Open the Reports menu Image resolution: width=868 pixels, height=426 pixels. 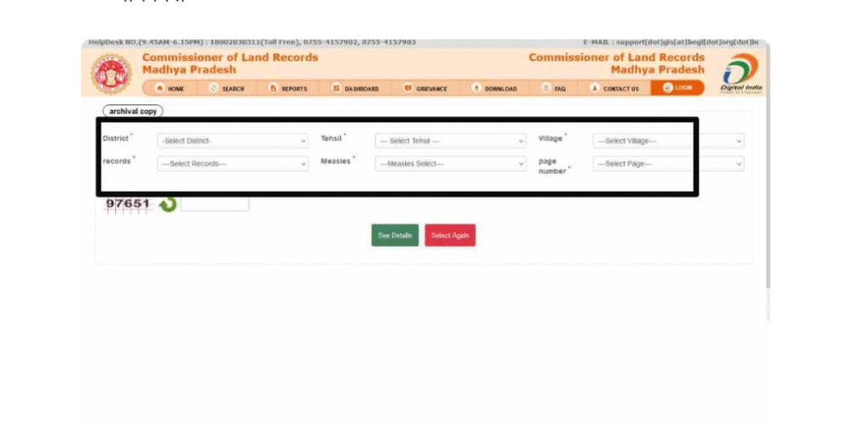(x=288, y=88)
